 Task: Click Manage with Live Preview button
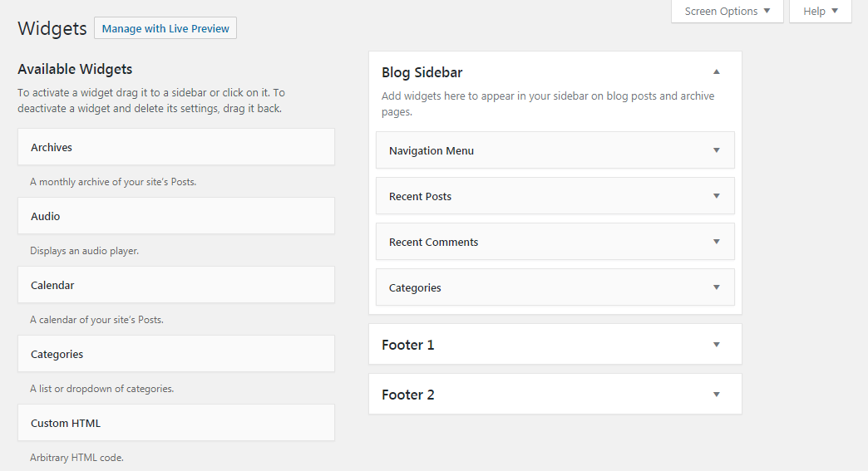[x=165, y=28]
